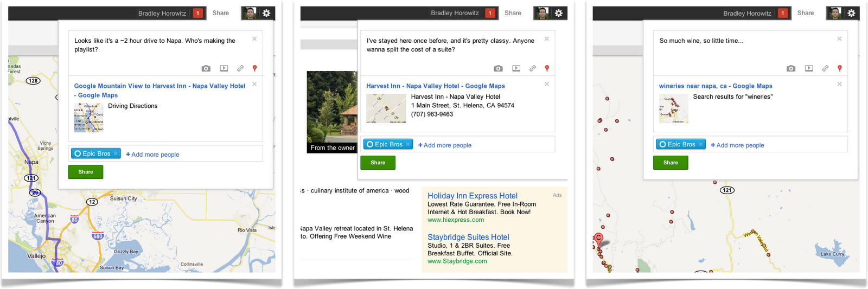Viewport: 868px width, 289px height.
Task: Click camera icon in the Napa playlist post
Action: [x=206, y=68]
